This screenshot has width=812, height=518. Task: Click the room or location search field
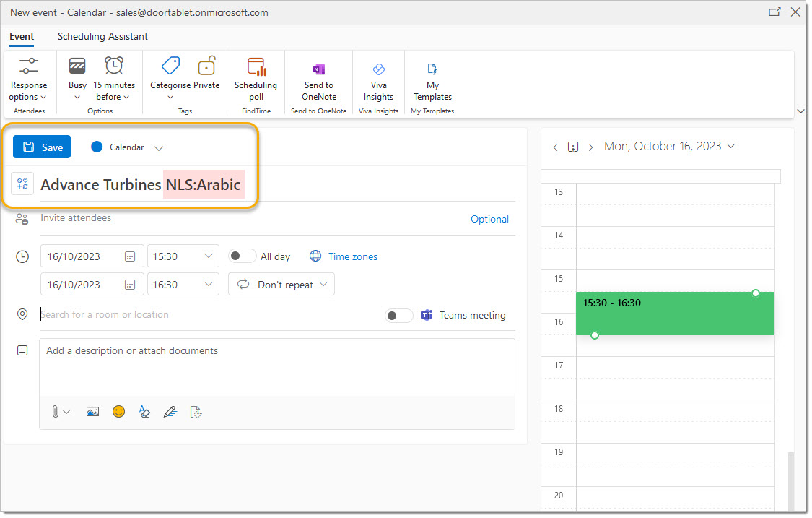point(209,315)
